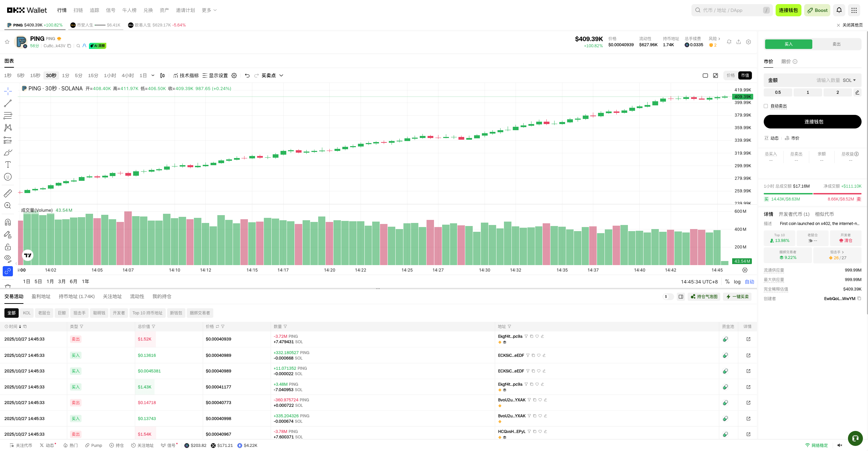Toggle log scale on chart
The image size is (868, 451).
point(737,282)
